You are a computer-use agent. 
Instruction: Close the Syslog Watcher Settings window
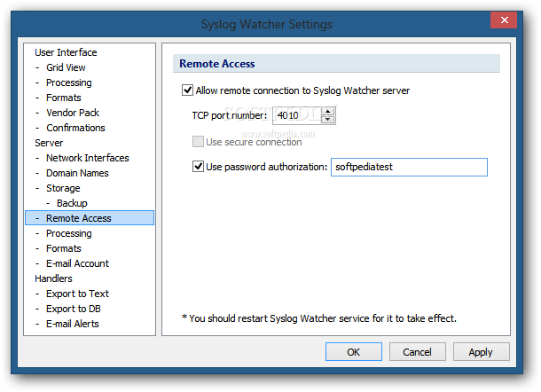(504, 20)
